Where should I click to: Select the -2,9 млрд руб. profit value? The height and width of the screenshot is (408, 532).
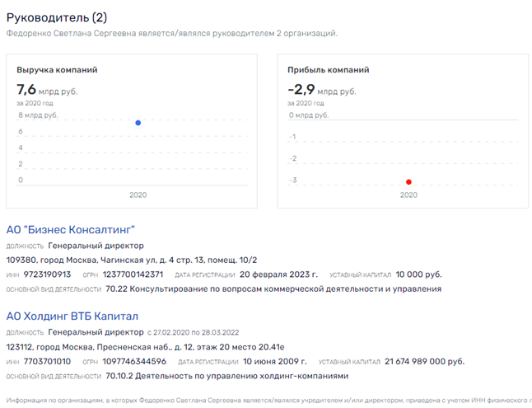[x=322, y=90]
